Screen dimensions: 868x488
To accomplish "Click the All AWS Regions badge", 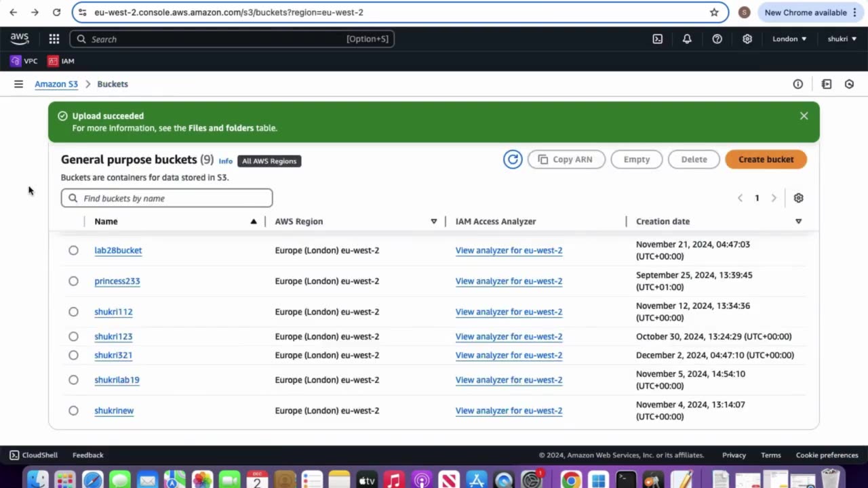I will 269,161.
